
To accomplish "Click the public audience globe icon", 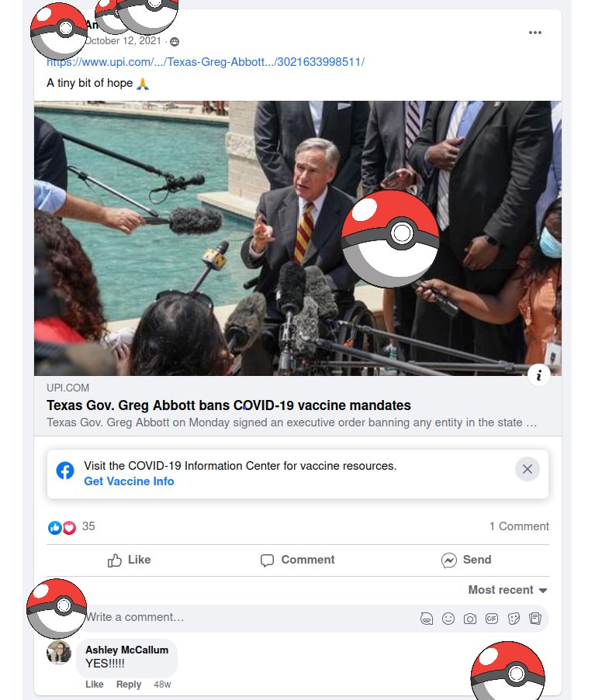I will 175,42.
